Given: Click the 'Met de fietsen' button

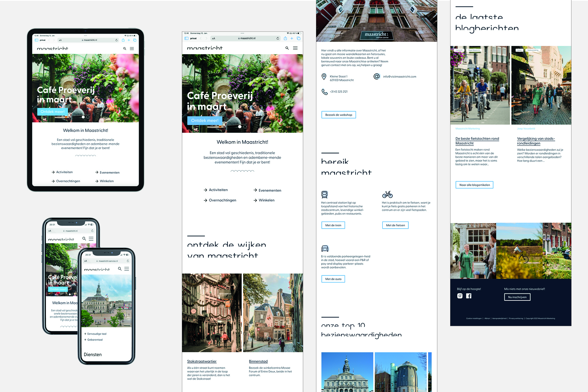Looking at the screenshot, I should 395,225.
